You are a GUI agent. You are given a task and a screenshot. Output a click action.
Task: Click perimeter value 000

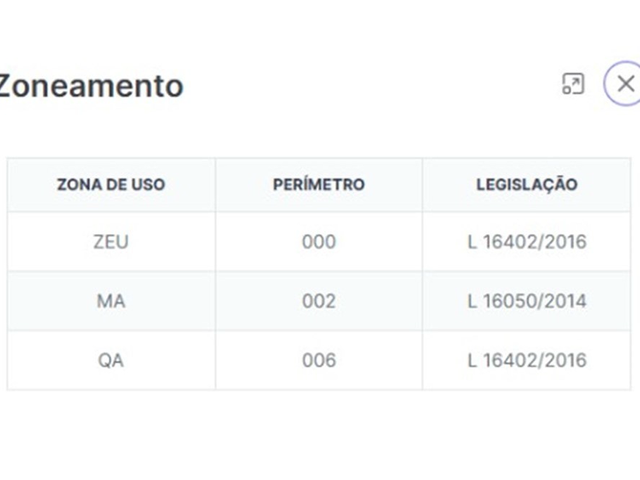pos(318,242)
